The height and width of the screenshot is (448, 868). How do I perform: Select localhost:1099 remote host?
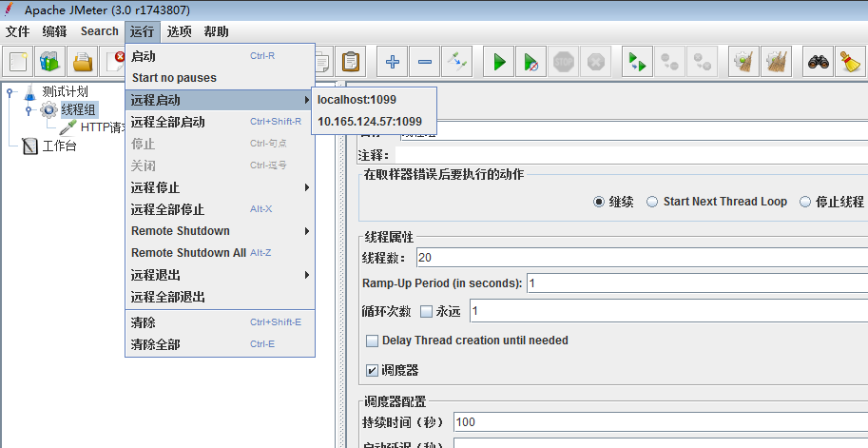(375, 100)
